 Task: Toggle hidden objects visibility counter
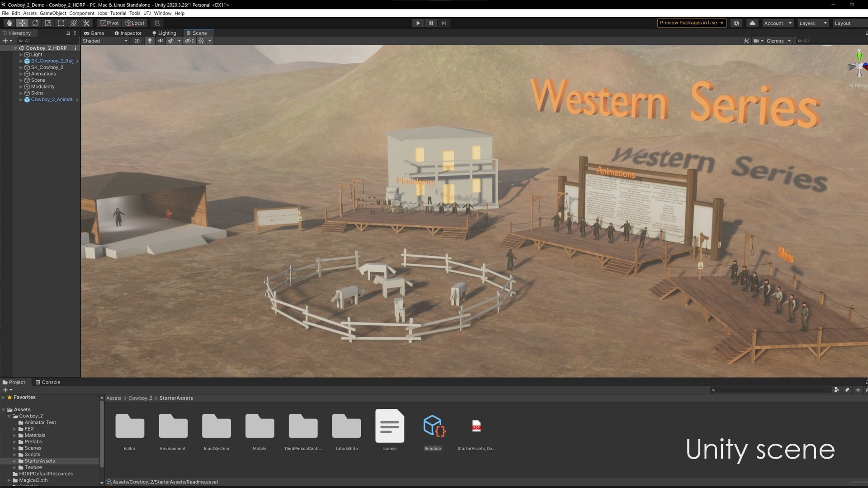(190, 41)
